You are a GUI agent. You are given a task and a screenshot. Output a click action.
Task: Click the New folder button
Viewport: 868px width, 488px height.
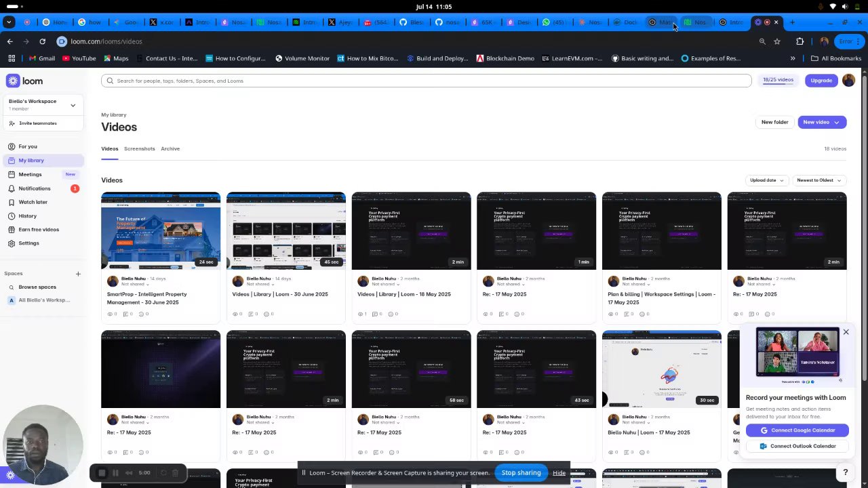pos(774,122)
